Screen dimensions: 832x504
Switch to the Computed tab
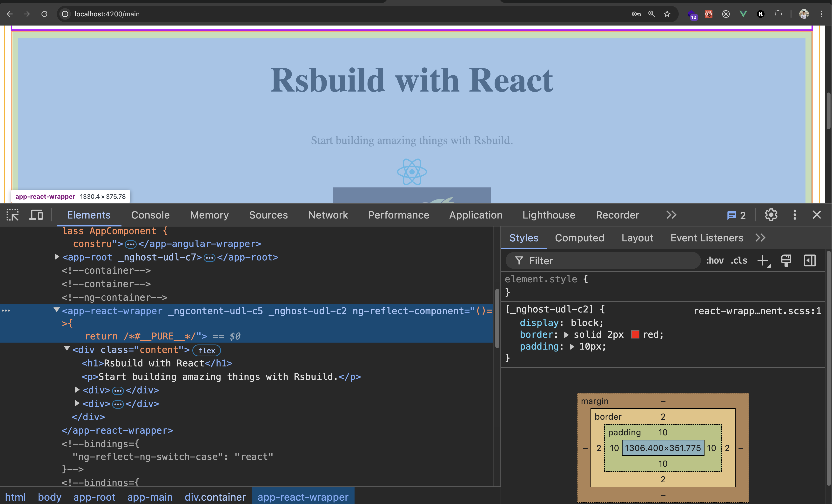click(579, 238)
